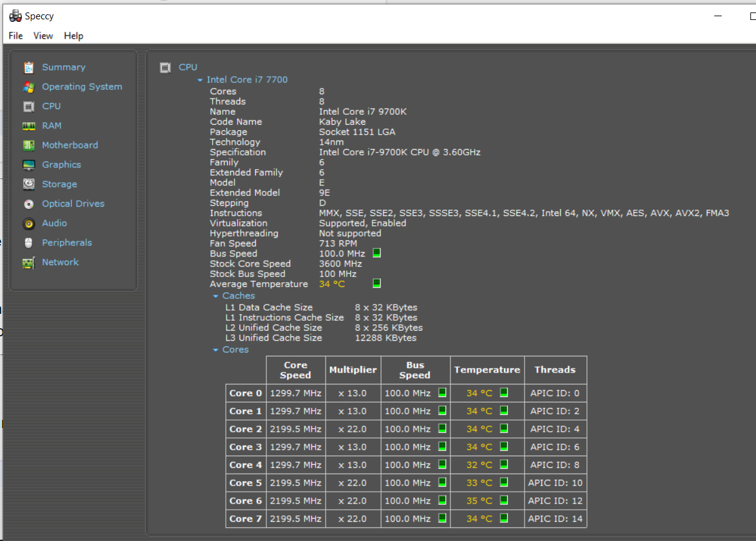This screenshot has width=756, height=541.
Task: Click the Core 1 bus speed graph icon
Action: [x=442, y=411]
